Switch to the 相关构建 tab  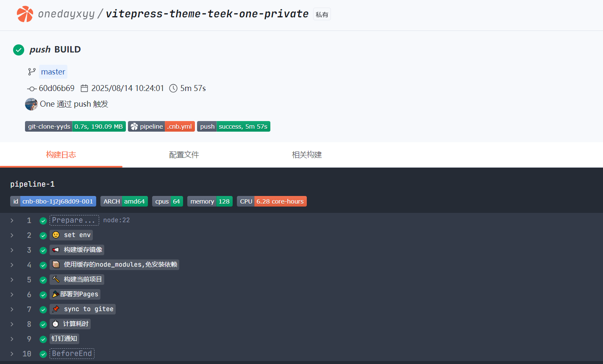307,155
